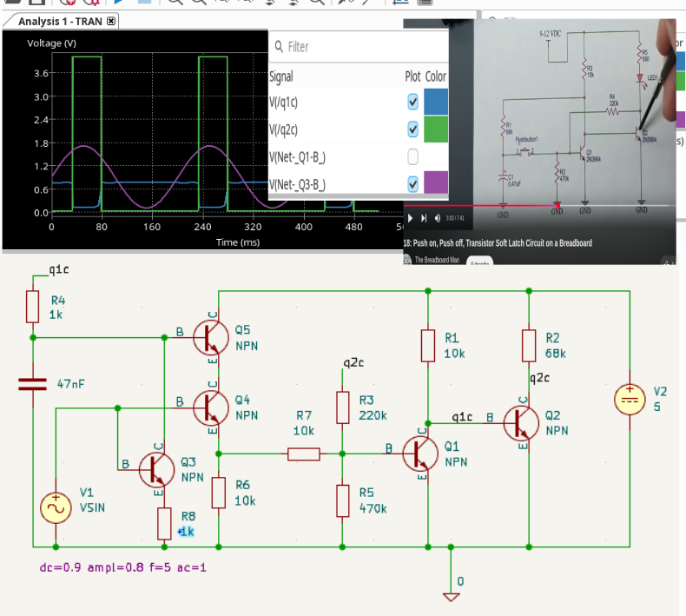Select the R5 470k resistor symbol

pyautogui.click(x=342, y=500)
